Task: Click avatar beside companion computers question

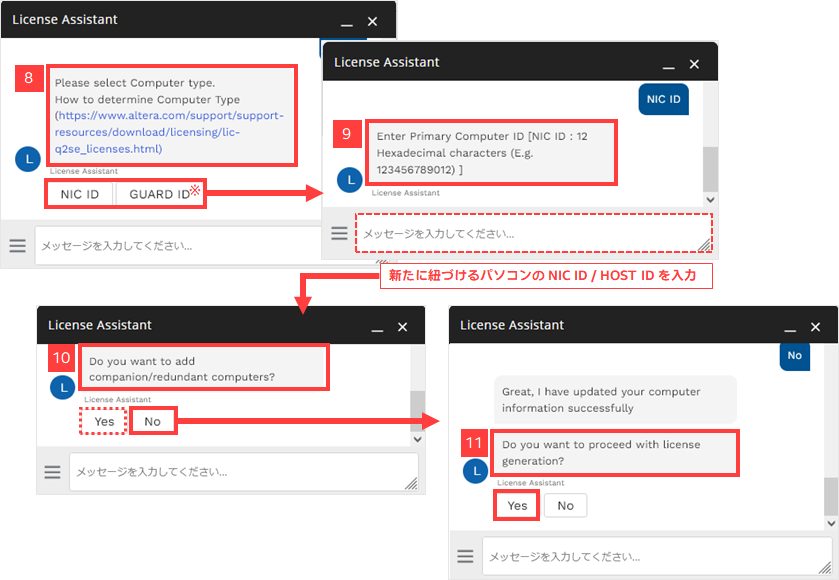Action: click(63, 387)
